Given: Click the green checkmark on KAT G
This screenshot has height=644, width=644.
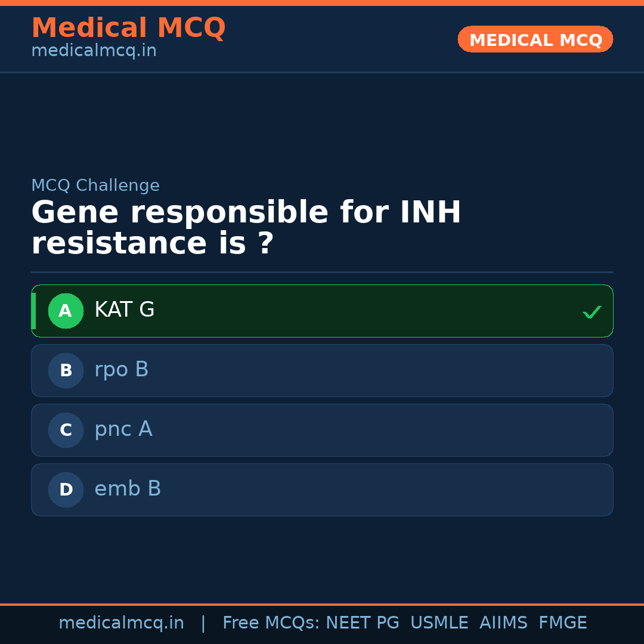Looking at the screenshot, I should tap(592, 312).
